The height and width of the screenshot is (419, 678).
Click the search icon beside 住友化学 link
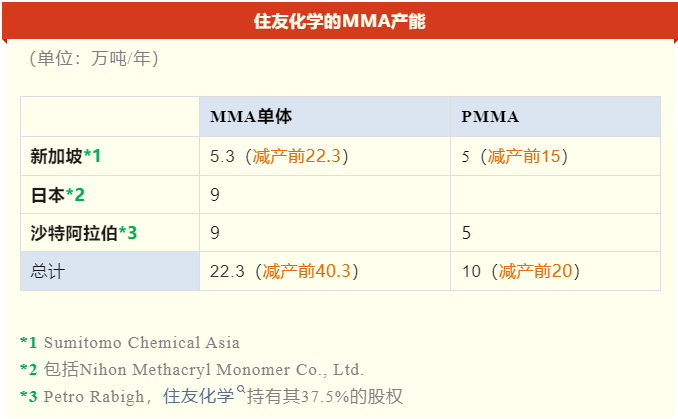click(x=241, y=390)
